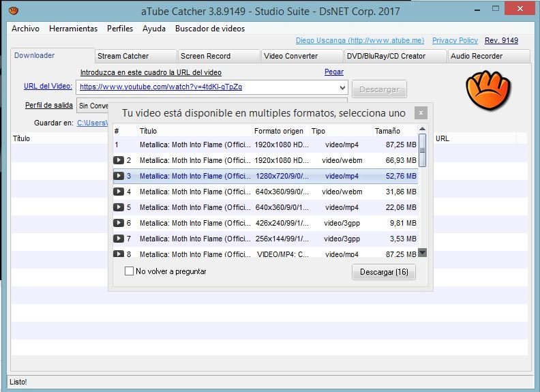
Task: Click the 'Listo!' status bar text
Action: [x=18, y=382]
